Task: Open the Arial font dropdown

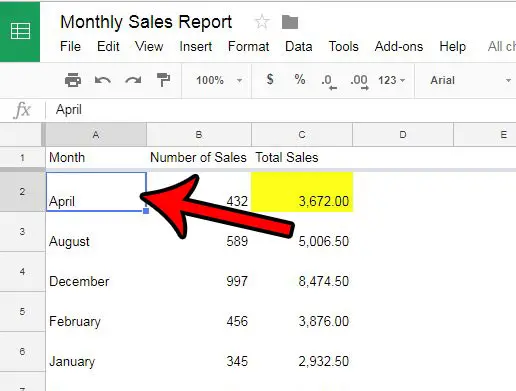Action: (470, 80)
